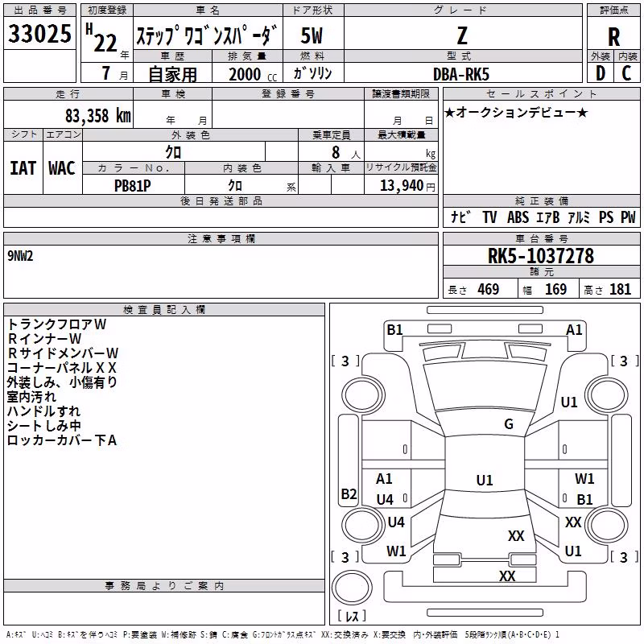Image resolution: width=644 pixels, height=644 pixels.
Task: Click the overall score R
Action: pyautogui.click(x=613, y=37)
